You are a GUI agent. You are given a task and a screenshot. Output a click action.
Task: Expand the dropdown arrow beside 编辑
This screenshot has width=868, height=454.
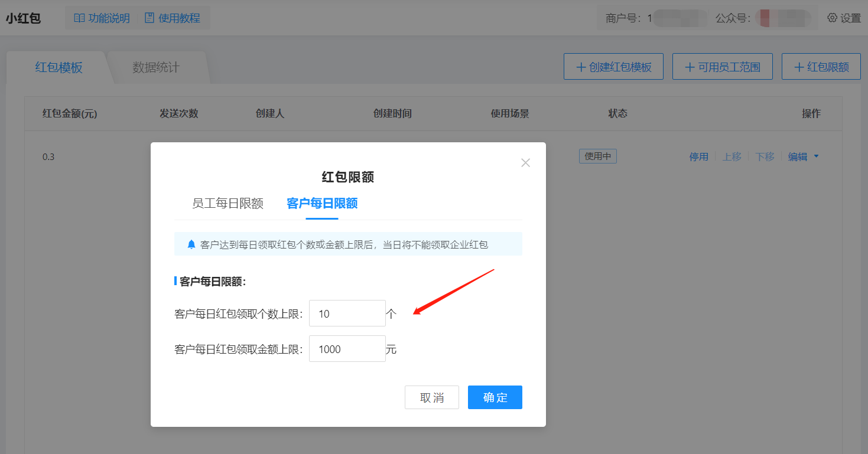[817, 156]
